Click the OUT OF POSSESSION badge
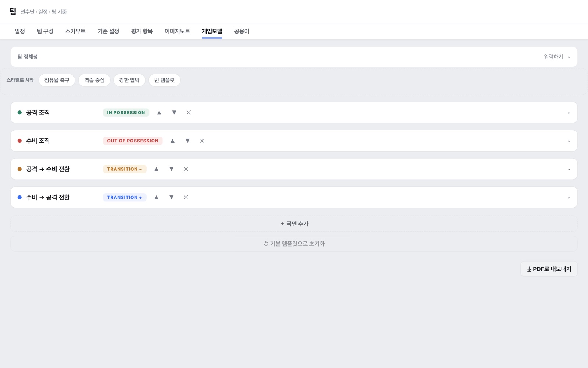The image size is (588, 368). pos(133,141)
